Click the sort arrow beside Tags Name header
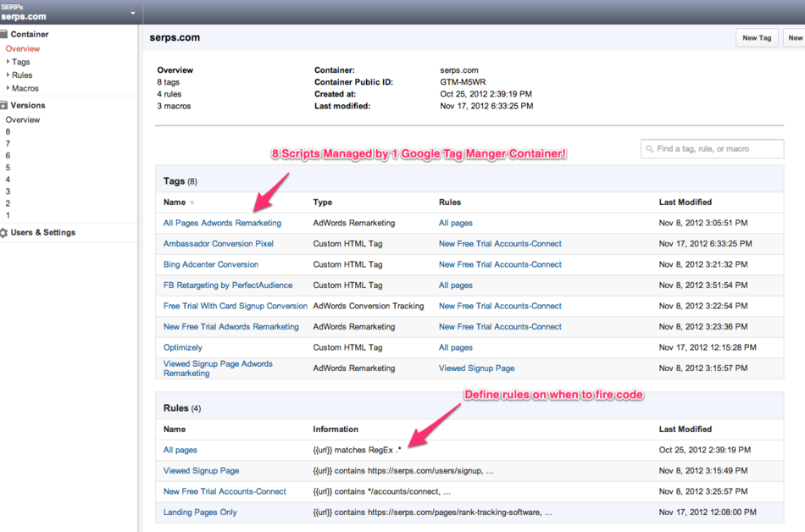The height and width of the screenshot is (532, 805). [x=192, y=203]
